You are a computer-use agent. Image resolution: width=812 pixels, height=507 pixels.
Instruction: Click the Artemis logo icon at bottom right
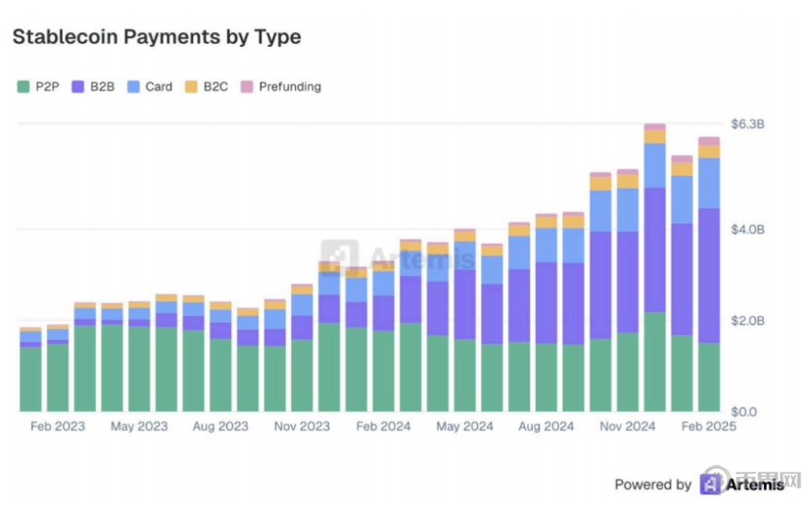pyautogui.click(x=710, y=484)
